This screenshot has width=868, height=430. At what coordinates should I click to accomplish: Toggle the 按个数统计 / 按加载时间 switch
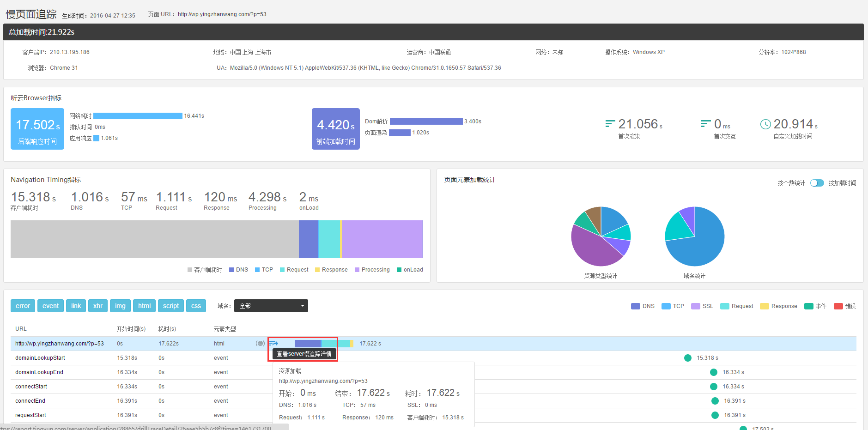[x=817, y=183]
